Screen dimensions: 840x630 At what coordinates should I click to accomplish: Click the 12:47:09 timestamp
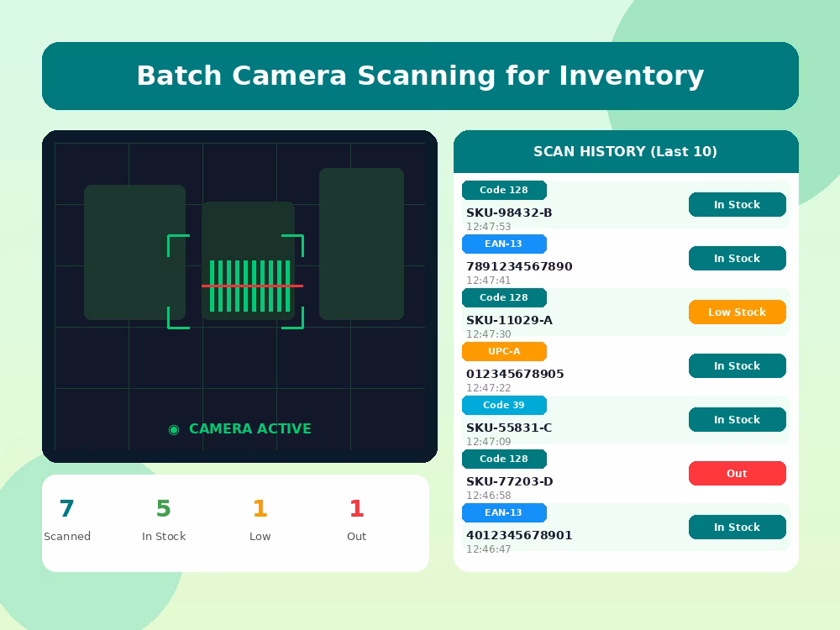489,442
